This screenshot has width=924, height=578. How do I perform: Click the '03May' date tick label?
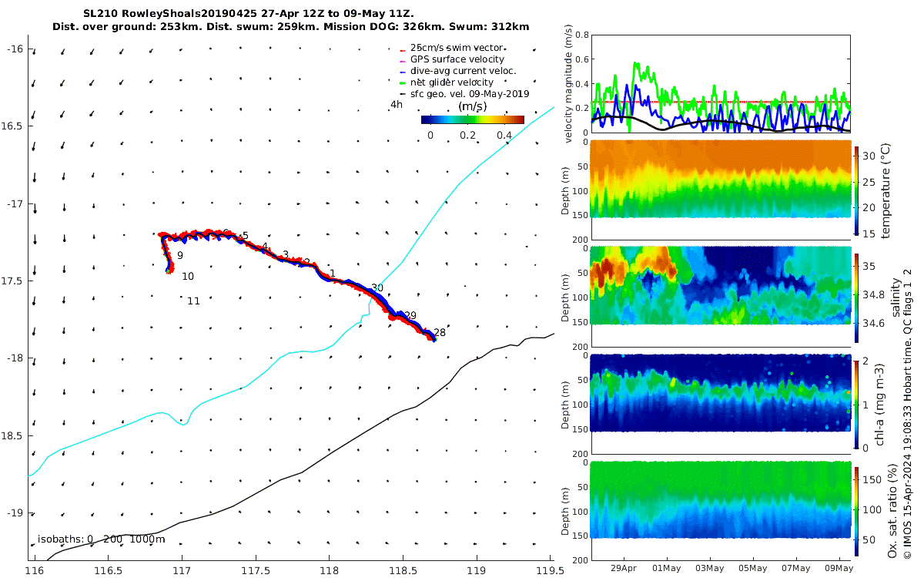point(710,568)
